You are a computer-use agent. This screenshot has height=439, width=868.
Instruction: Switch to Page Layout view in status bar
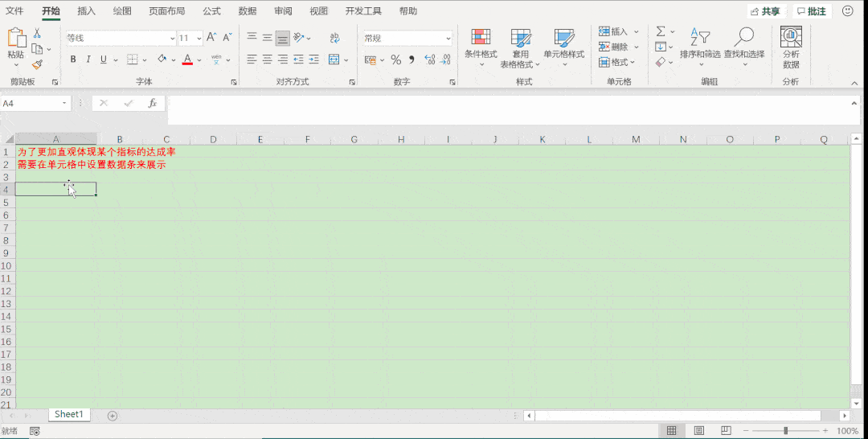click(699, 431)
